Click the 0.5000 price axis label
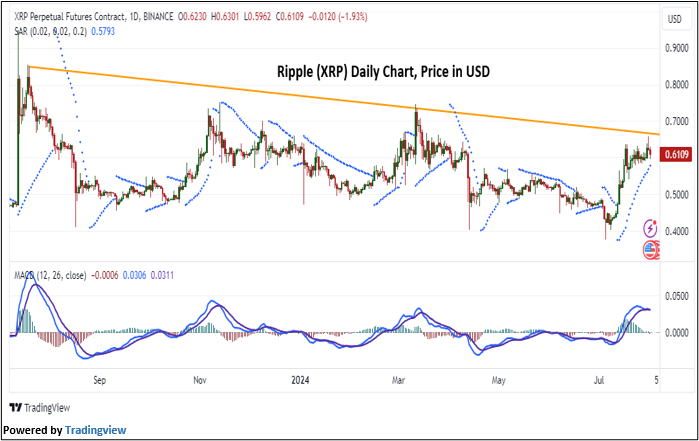This screenshot has height=441, width=699. (x=677, y=195)
